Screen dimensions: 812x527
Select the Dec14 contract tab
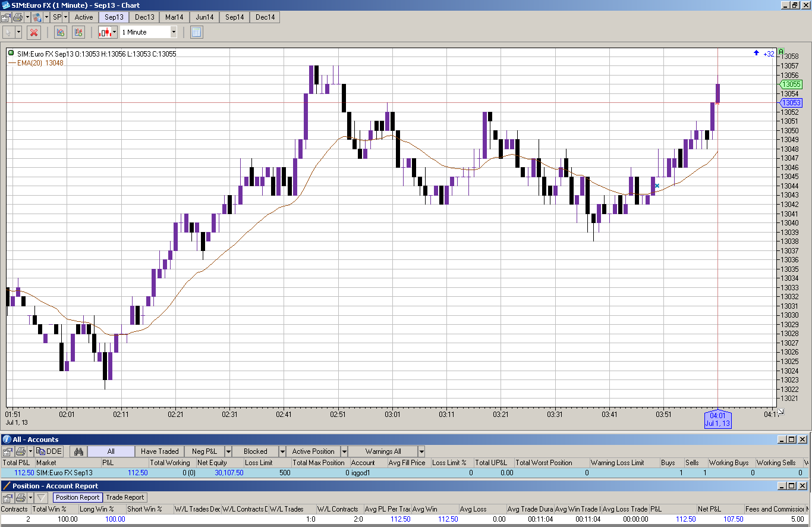click(265, 17)
